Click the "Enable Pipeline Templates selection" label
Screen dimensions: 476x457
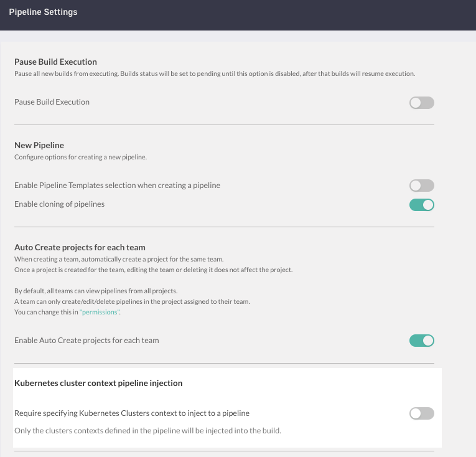point(117,186)
